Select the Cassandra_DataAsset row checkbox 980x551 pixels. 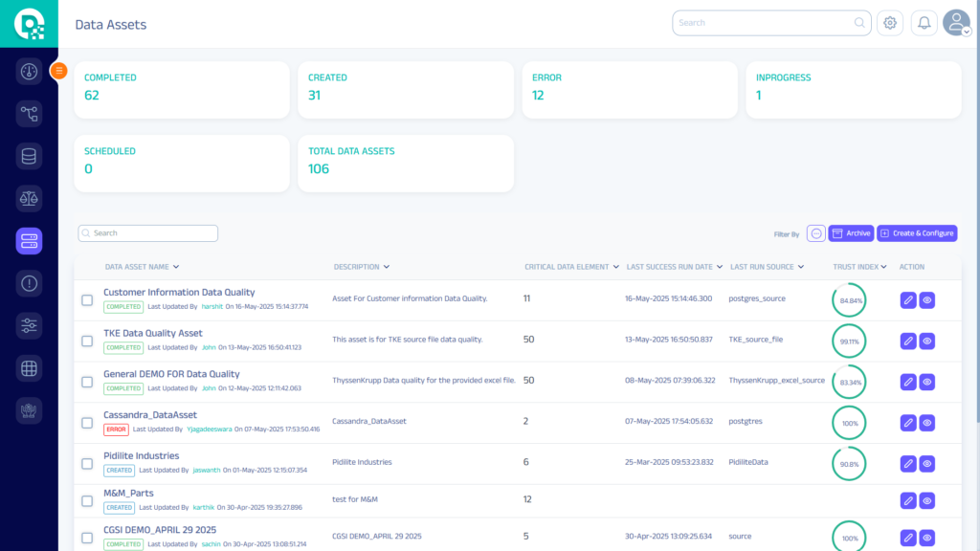[x=87, y=423]
